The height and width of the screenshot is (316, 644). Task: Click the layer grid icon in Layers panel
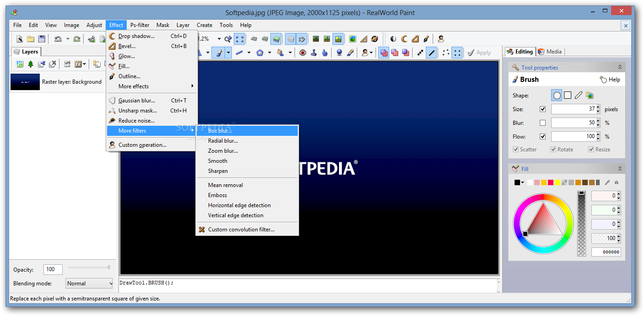pyautogui.click(x=20, y=64)
